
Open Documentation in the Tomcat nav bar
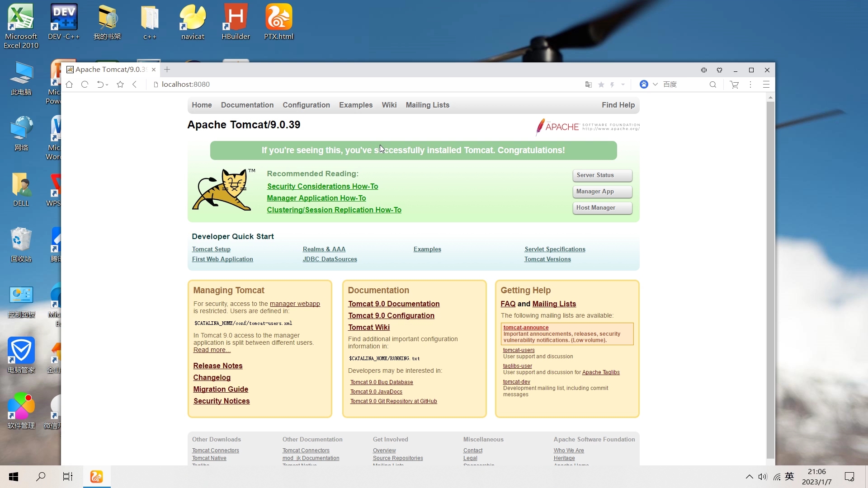(x=247, y=105)
